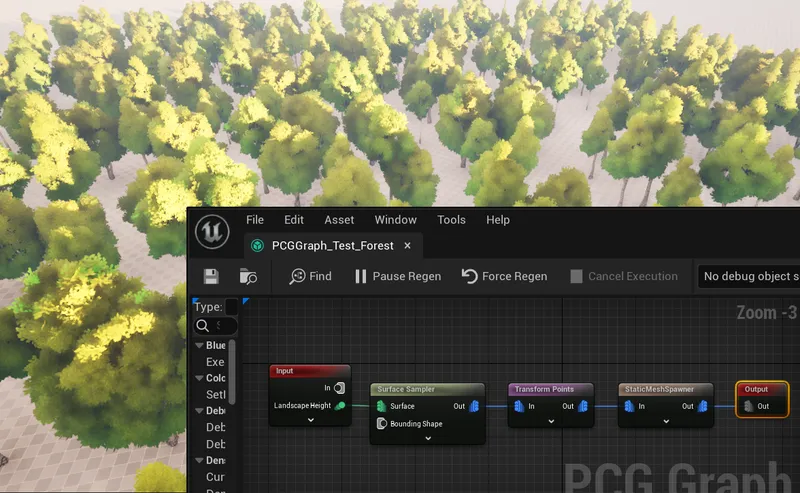This screenshot has height=493, width=800.
Task: Close the PCGGraph_Test_Forest tab
Action: 407,245
